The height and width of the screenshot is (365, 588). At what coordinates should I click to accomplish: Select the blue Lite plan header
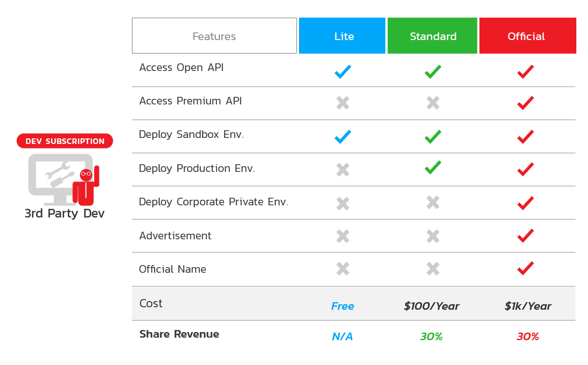[x=342, y=35]
